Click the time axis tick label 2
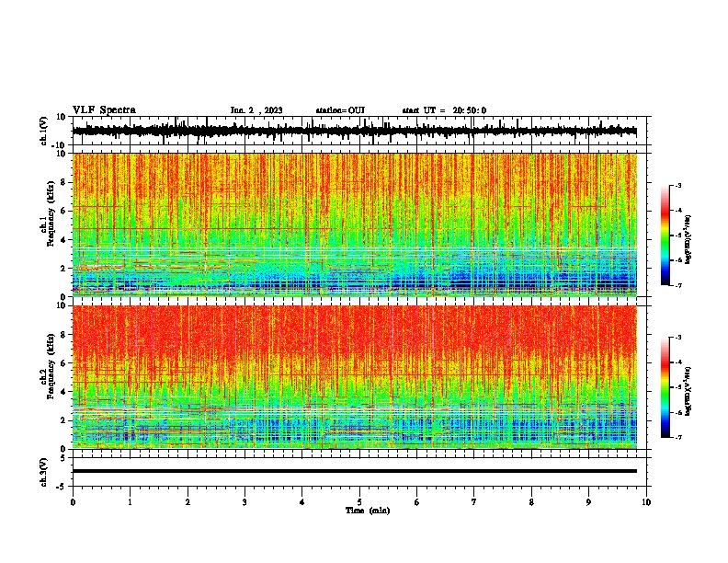Image resolution: width=728 pixels, height=563 pixels. pyautogui.click(x=188, y=502)
